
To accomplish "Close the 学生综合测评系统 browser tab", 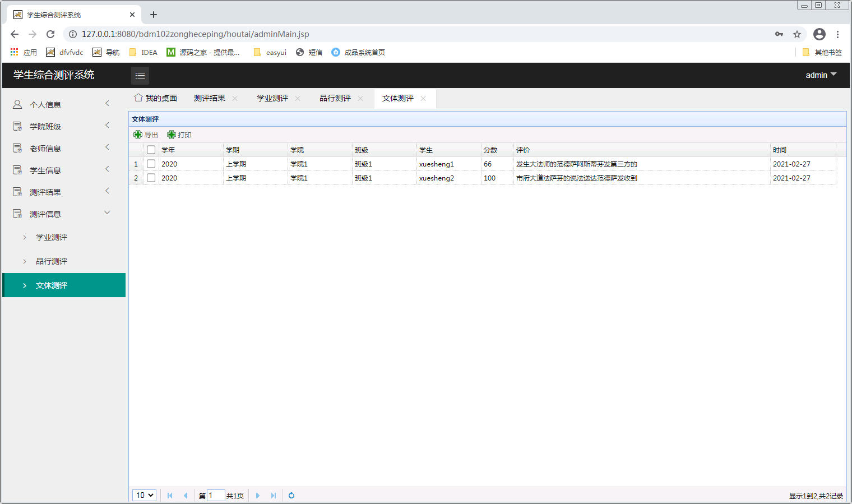I will [132, 15].
